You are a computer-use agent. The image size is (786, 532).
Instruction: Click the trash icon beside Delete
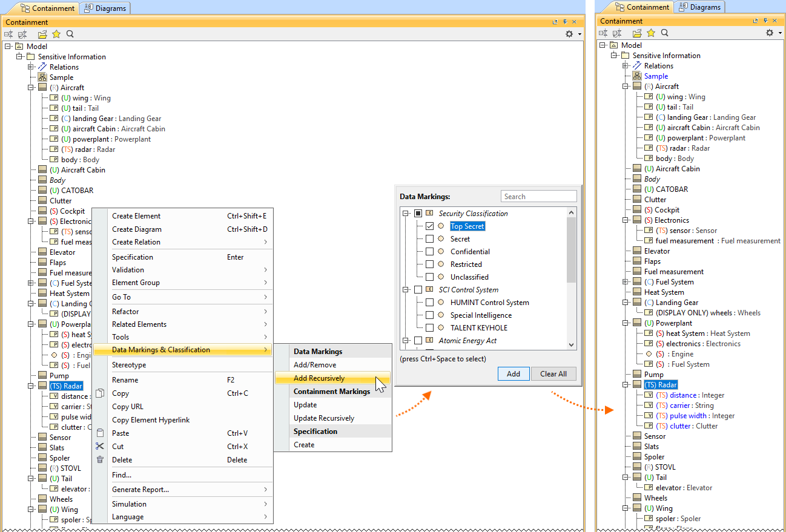tap(101, 460)
